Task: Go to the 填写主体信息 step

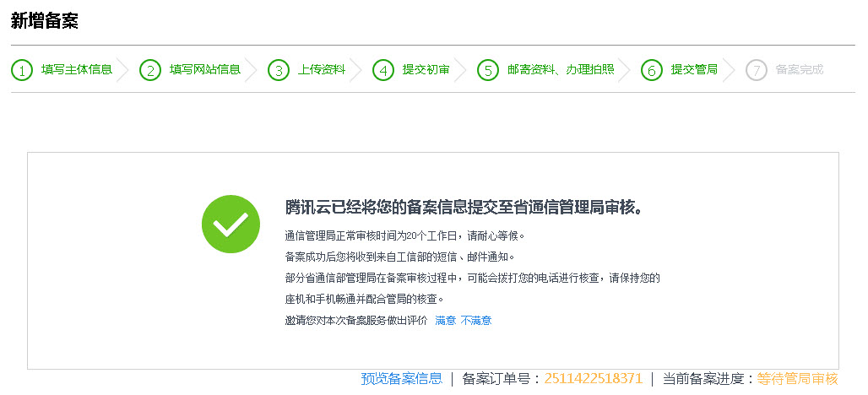Action: [x=77, y=70]
